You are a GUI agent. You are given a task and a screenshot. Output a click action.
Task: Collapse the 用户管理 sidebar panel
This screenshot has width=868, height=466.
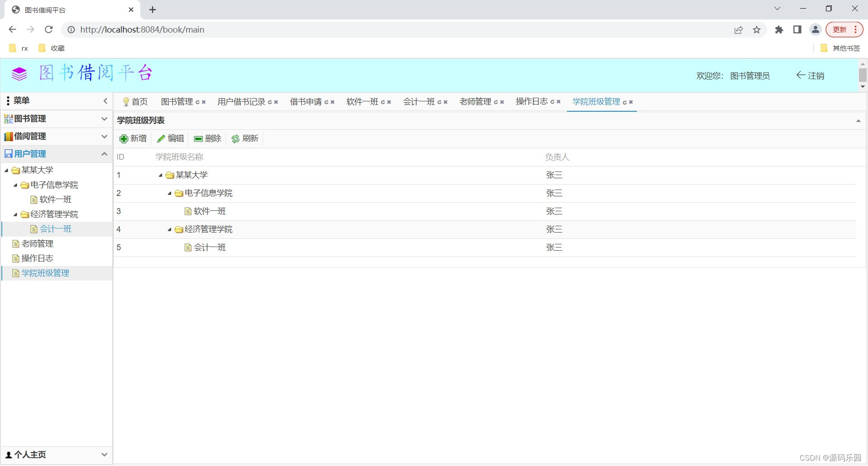pos(104,154)
